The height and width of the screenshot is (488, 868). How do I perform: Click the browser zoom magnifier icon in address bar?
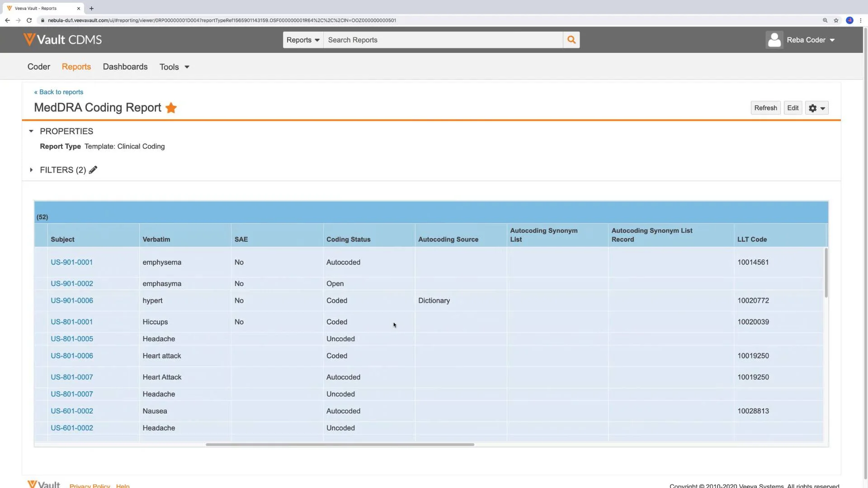[825, 20]
